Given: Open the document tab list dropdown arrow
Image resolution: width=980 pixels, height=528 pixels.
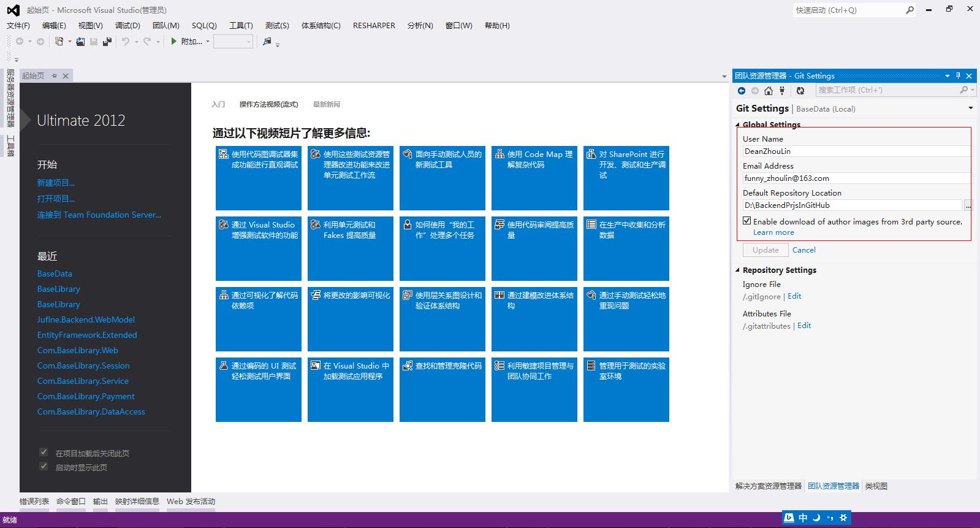Looking at the screenshot, I should point(724,77).
